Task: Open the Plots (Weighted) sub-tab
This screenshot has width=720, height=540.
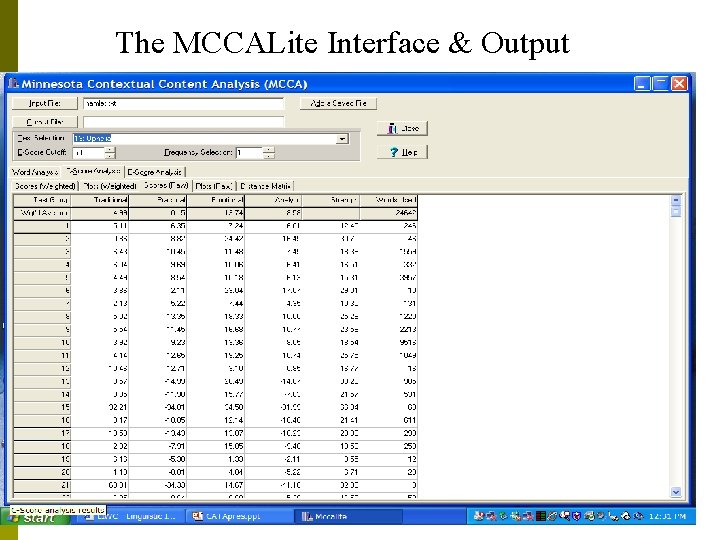Action: tap(110, 186)
